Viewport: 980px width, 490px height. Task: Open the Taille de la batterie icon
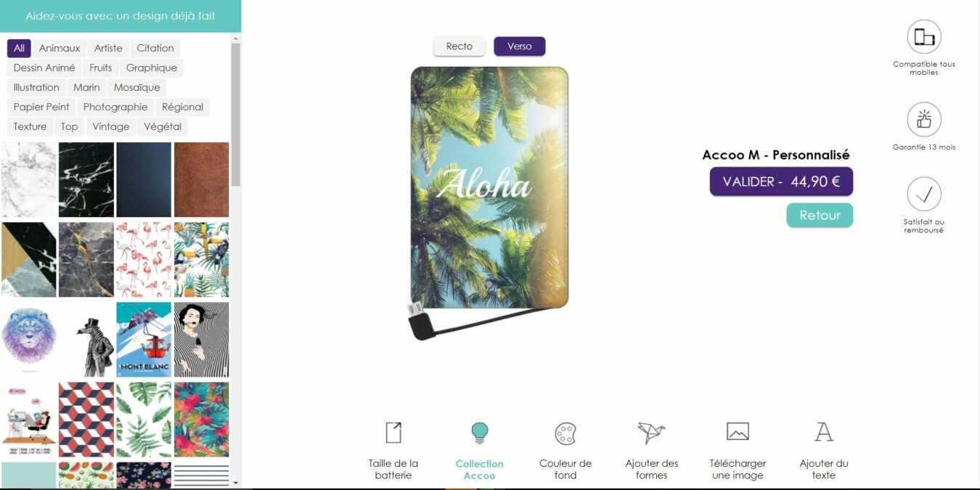[393, 433]
